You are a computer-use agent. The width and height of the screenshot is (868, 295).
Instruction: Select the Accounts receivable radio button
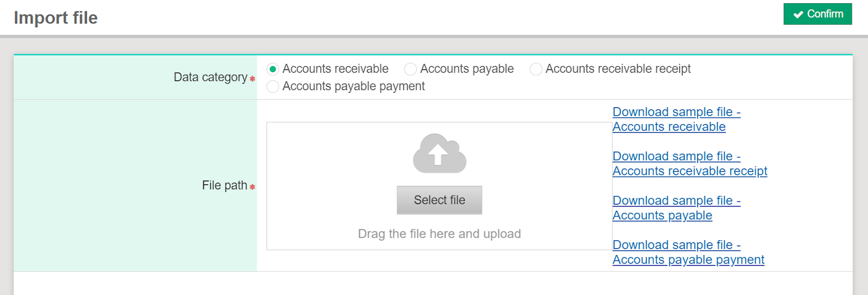tap(273, 69)
